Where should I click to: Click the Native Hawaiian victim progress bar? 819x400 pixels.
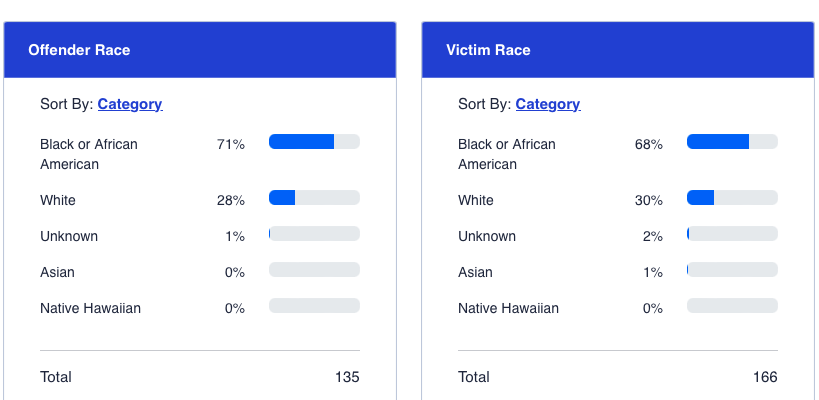(x=732, y=306)
